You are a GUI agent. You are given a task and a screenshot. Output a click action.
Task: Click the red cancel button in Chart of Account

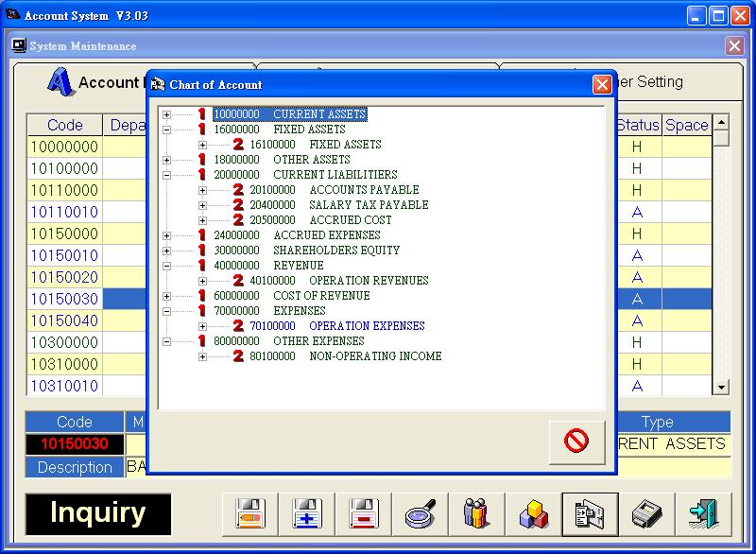(576, 441)
